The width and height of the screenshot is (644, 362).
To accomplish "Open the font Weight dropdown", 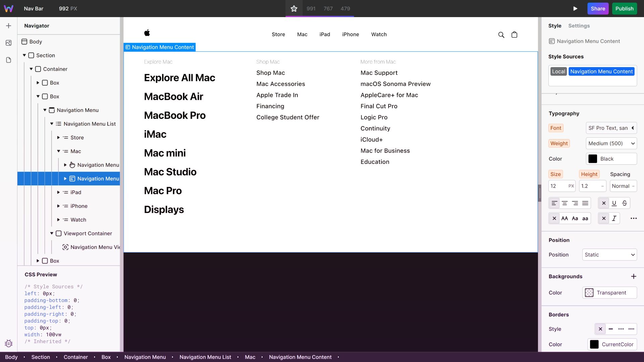I will 611,143.
